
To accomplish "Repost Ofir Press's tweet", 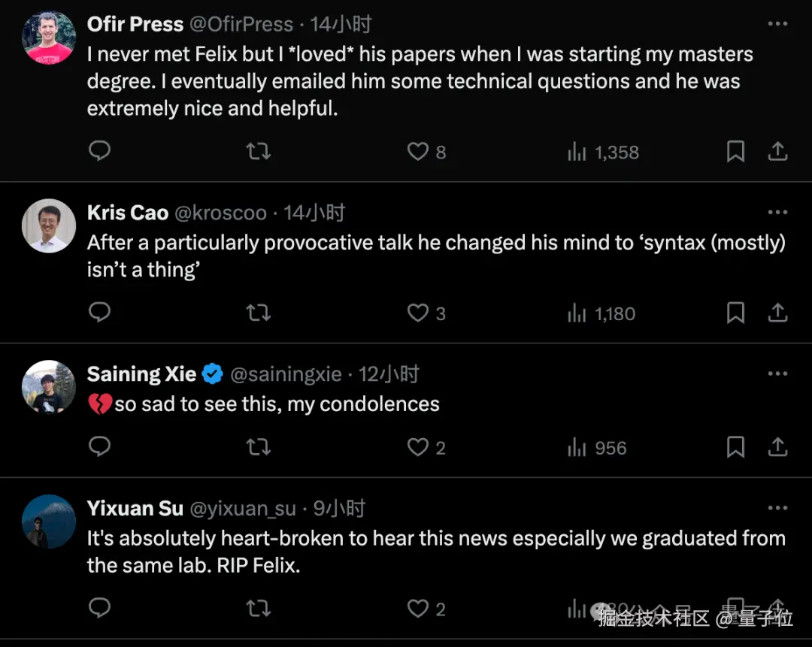I will [258, 152].
